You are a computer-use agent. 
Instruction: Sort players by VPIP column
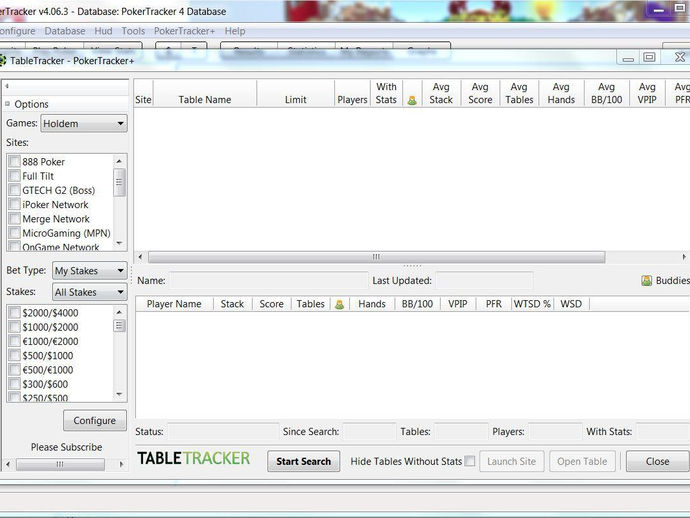[x=458, y=304]
